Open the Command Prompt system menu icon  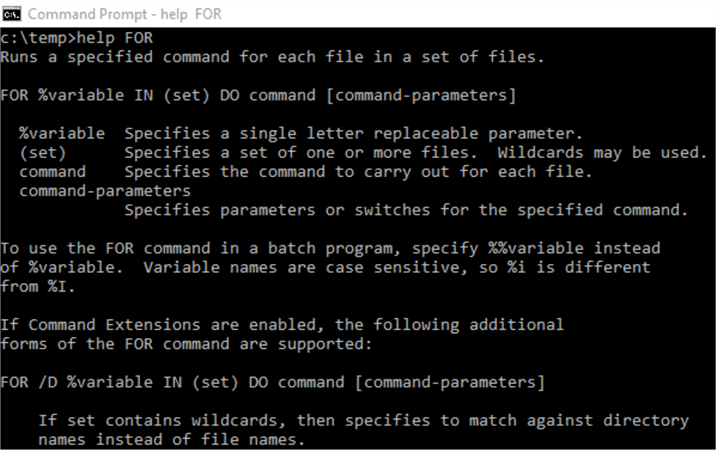point(11,14)
